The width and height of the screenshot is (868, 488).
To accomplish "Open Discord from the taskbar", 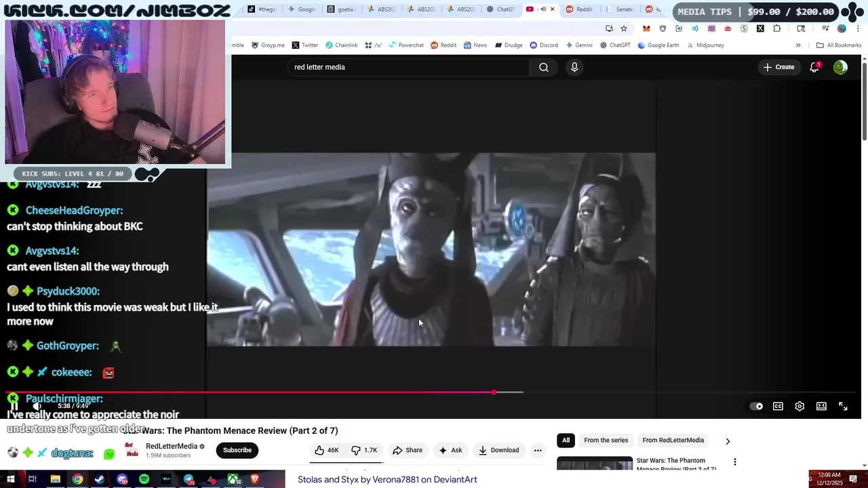I will 122,479.
